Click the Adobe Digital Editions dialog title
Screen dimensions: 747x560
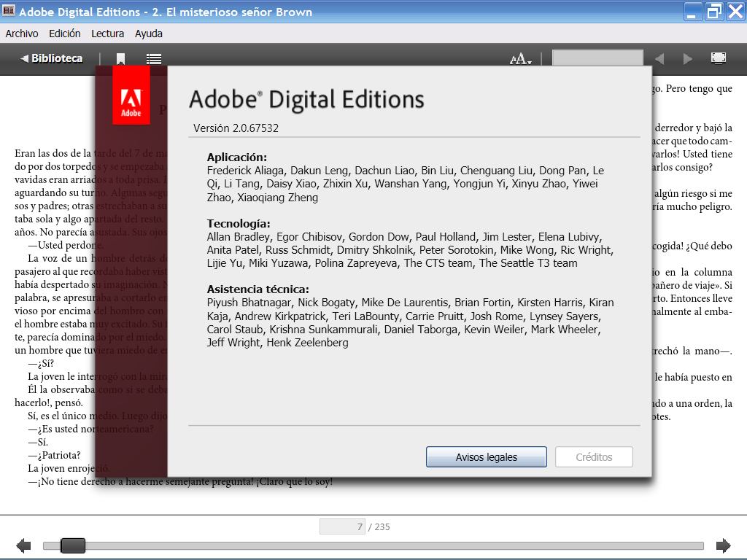point(306,99)
